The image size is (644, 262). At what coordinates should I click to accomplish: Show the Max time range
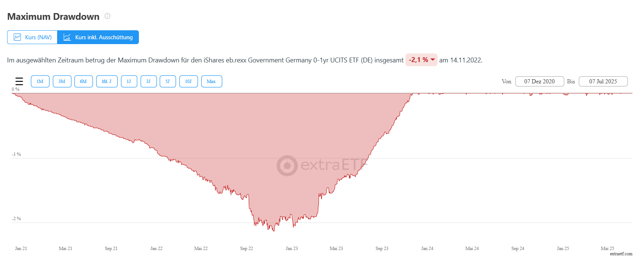pos(211,81)
